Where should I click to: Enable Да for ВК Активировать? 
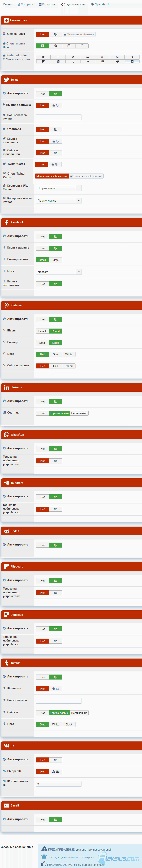point(56,760)
